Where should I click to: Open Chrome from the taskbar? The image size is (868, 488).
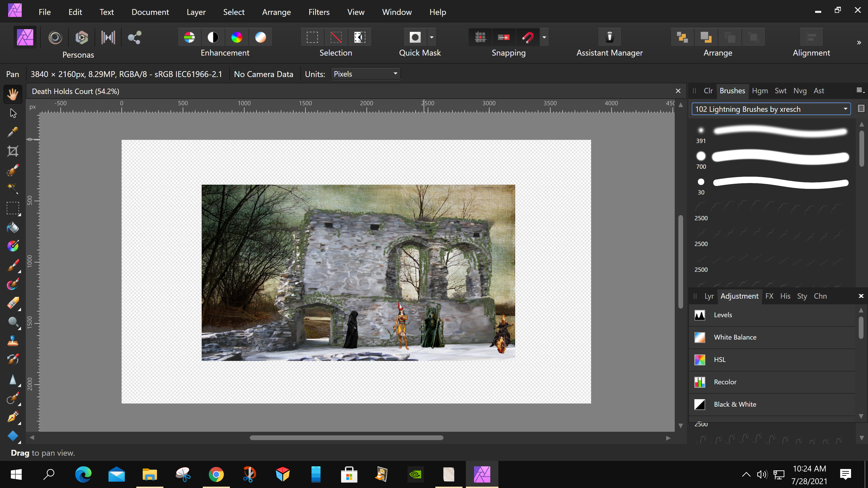click(216, 474)
